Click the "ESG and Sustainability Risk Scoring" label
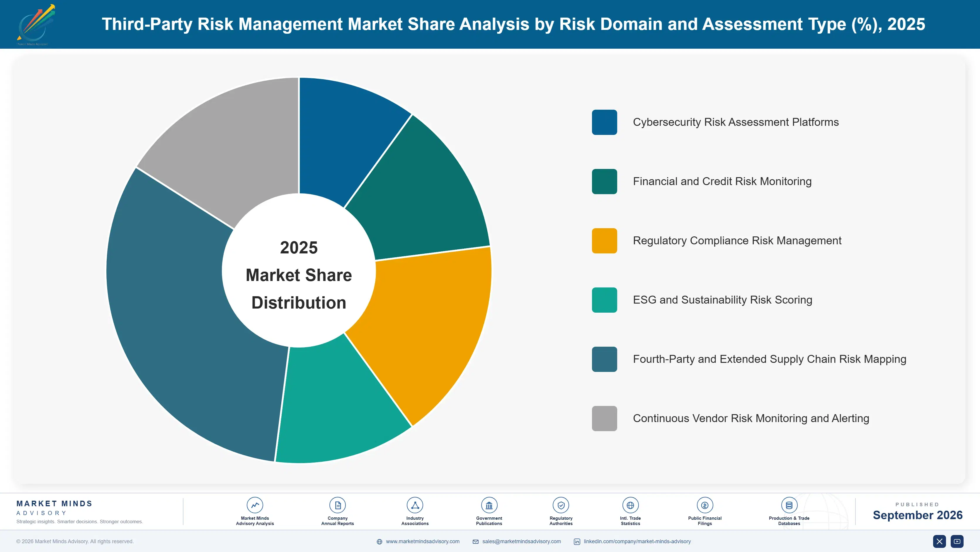 [722, 300]
